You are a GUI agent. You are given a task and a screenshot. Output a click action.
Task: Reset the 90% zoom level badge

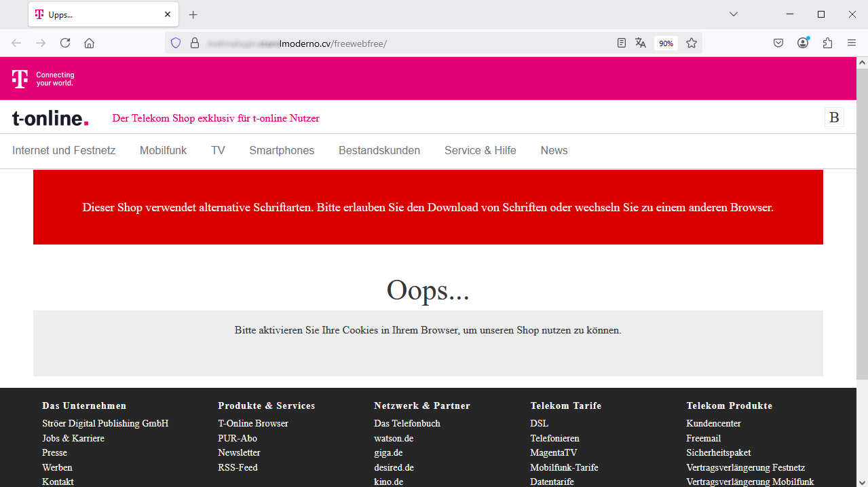(x=666, y=43)
